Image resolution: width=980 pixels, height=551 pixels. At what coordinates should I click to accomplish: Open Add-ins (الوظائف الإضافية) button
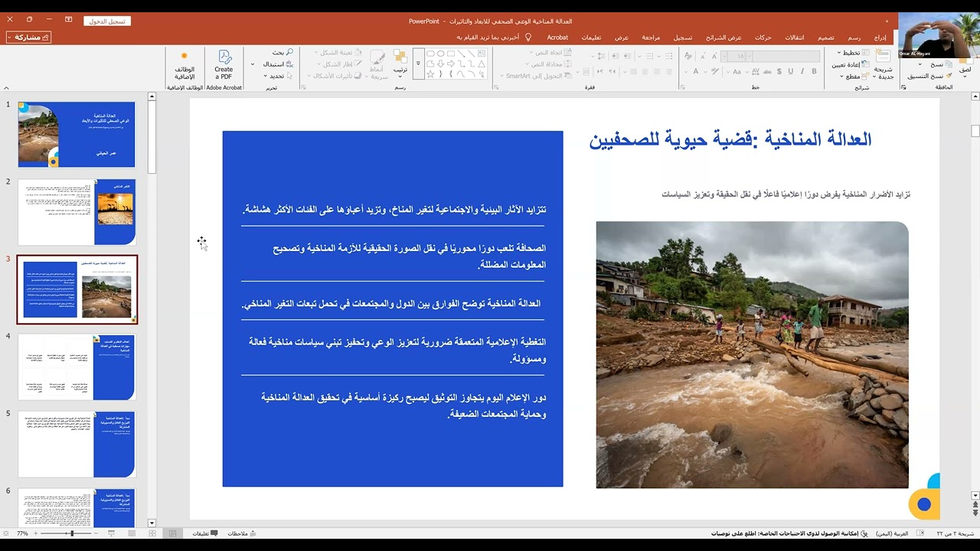click(x=184, y=66)
